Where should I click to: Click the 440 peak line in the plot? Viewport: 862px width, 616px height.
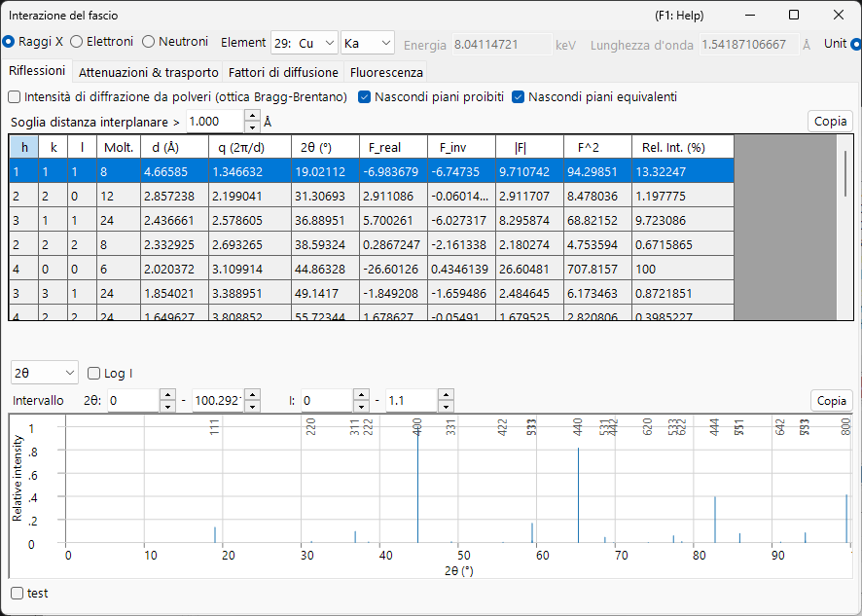[578, 495]
